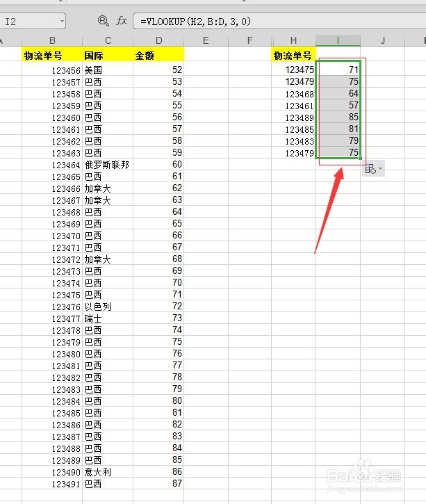The width and height of the screenshot is (426, 504).
Task: Select cell 123476 in column B
Action: click(x=52, y=307)
